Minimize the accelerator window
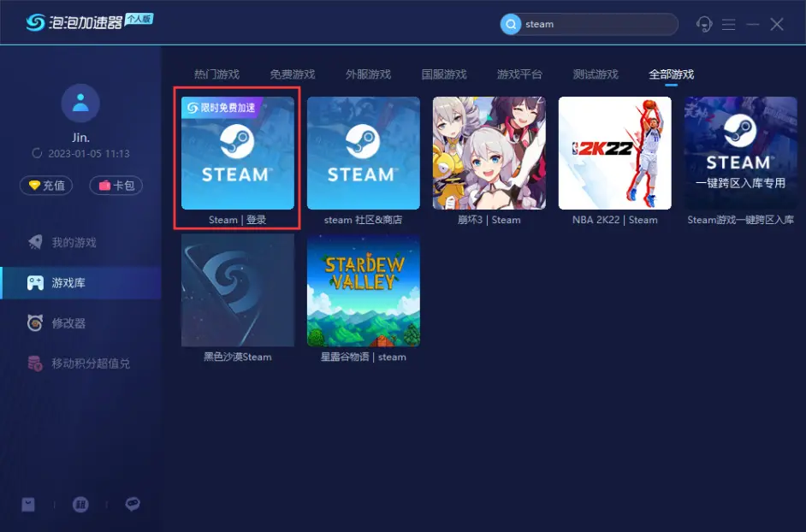 point(753,24)
